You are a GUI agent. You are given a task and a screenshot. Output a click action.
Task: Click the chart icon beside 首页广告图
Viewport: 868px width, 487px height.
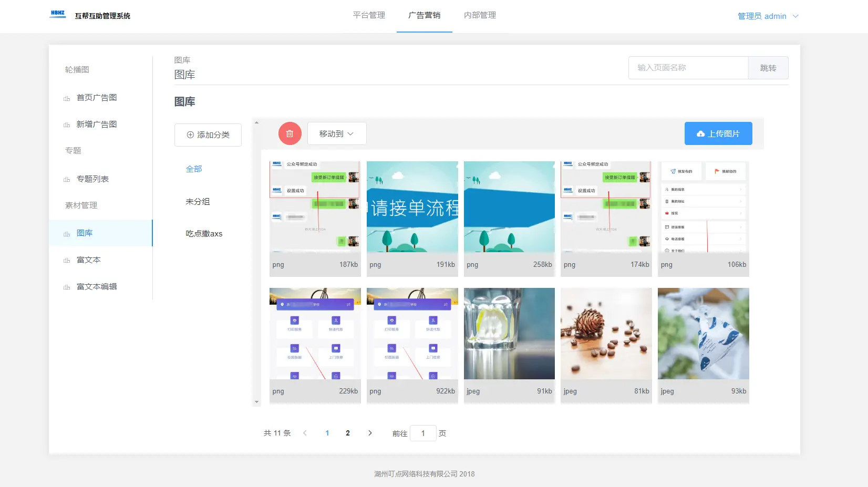tap(67, 98)
